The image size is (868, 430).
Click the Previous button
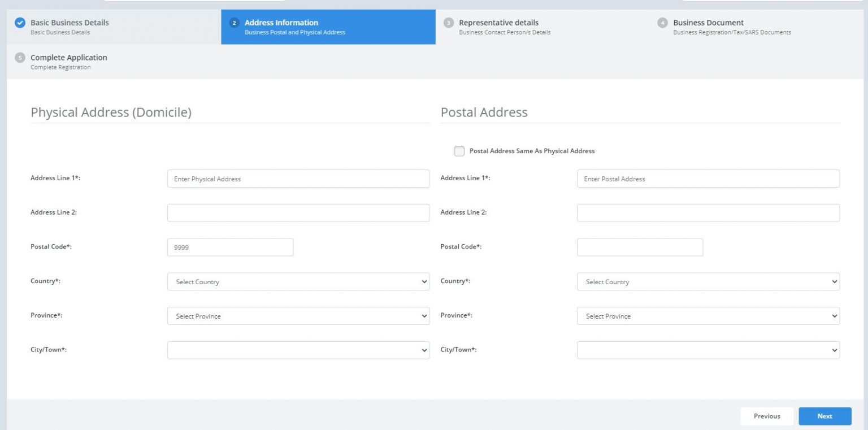point(766,416)
